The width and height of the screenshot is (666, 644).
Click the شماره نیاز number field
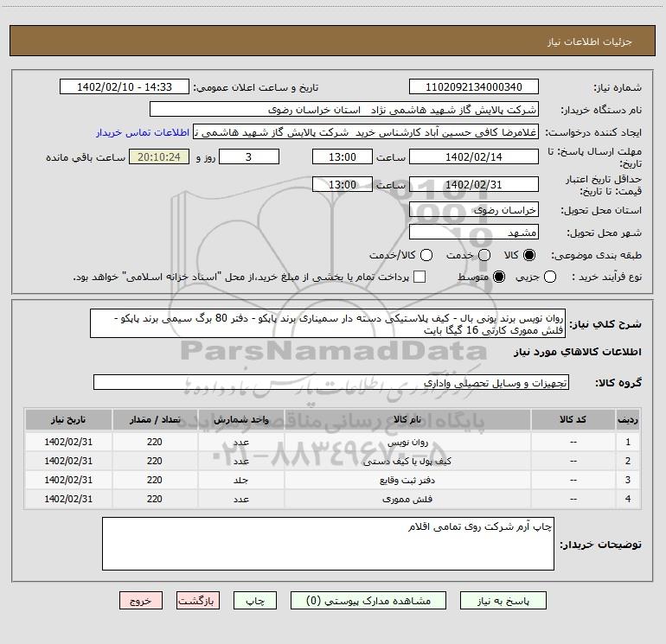[473, 87]
